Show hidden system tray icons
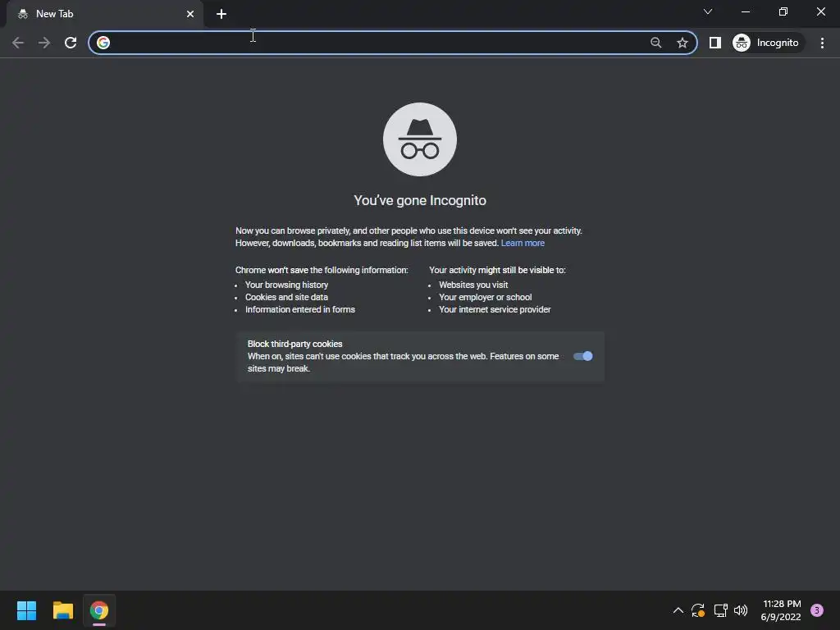Screen dimensions: 840x630 tap(678, 610)
